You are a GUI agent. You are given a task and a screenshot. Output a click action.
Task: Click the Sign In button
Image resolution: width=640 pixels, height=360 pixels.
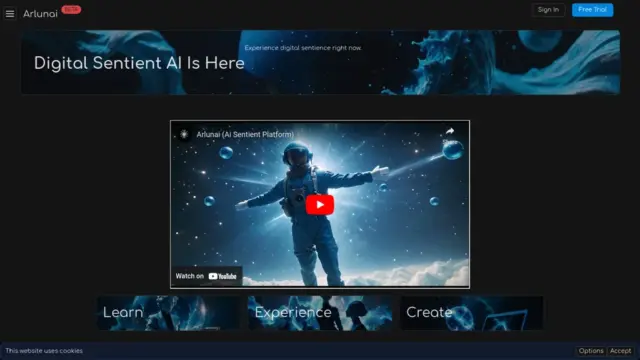[548, 10]
